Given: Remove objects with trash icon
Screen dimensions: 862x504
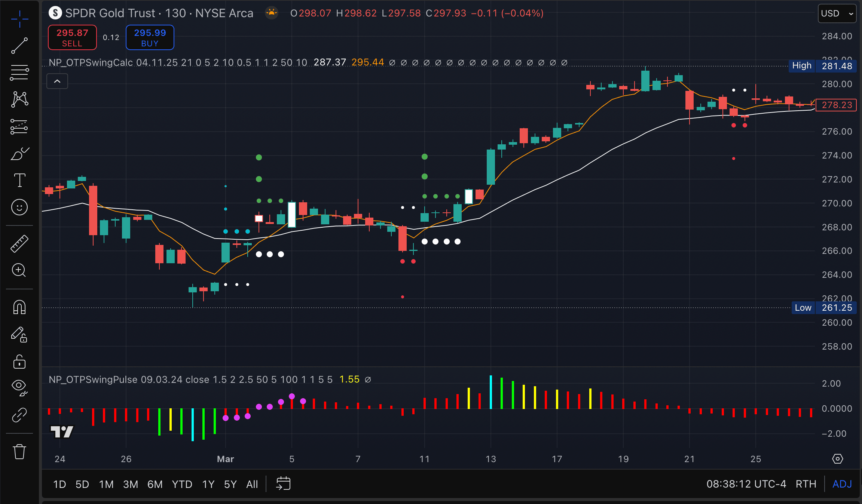Looking at the screenshot, I should pos(19,452).
